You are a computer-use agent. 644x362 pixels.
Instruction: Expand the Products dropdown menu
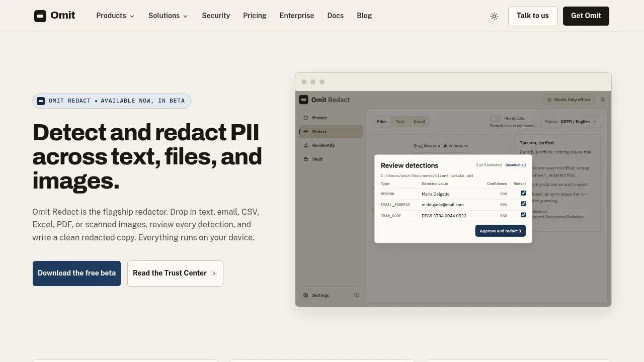coord(115,16)
